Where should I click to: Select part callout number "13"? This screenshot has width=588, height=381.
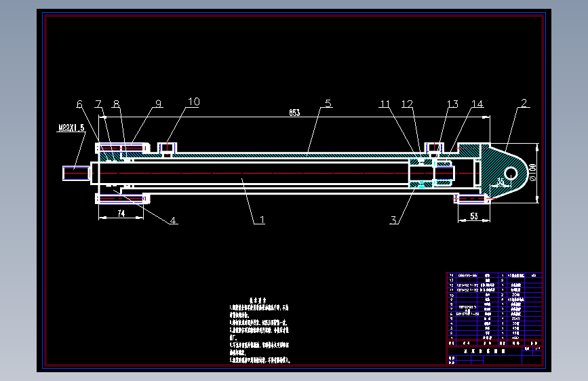point(452,104)
